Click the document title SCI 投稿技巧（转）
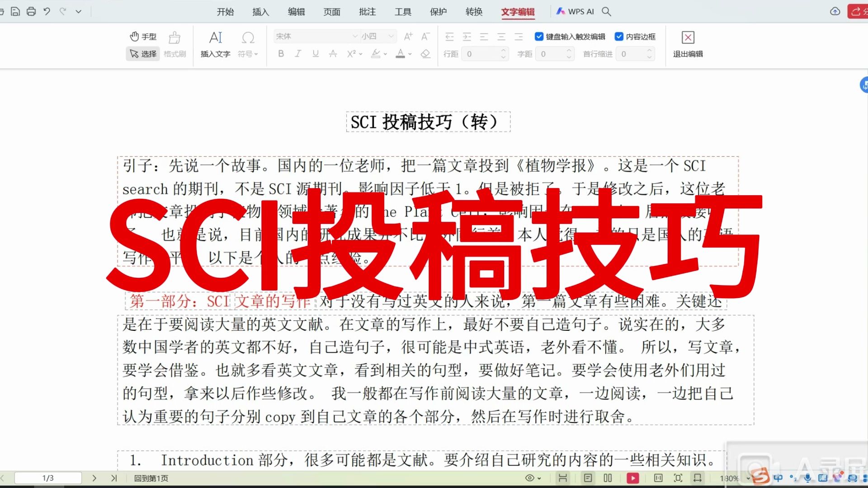 click(x=428, y=122)
